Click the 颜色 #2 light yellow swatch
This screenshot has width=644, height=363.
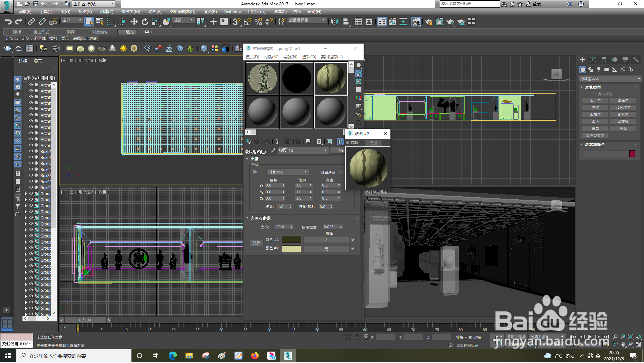[291, 249]
